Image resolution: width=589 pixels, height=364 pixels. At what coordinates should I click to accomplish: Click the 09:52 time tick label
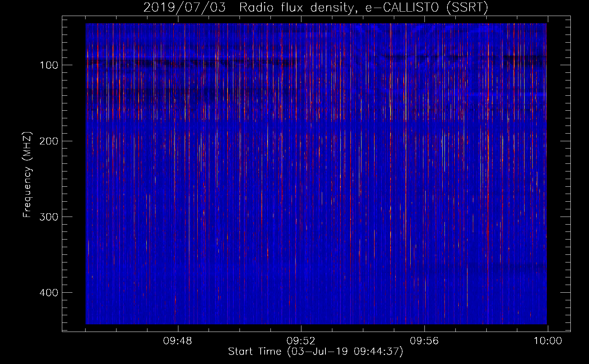coord(301,341)
